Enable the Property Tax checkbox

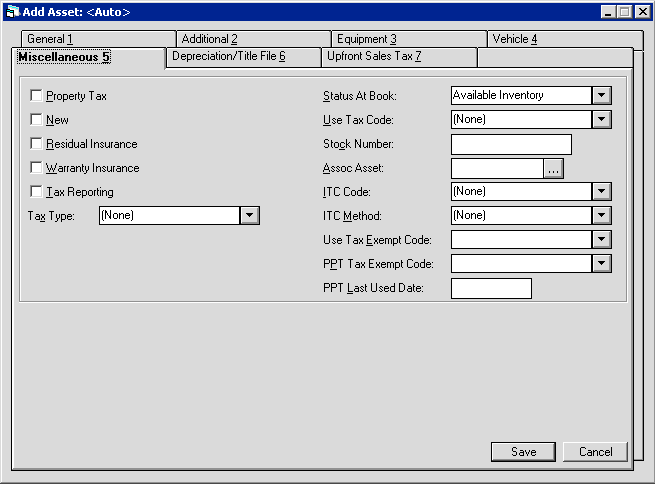click(36, 96)
